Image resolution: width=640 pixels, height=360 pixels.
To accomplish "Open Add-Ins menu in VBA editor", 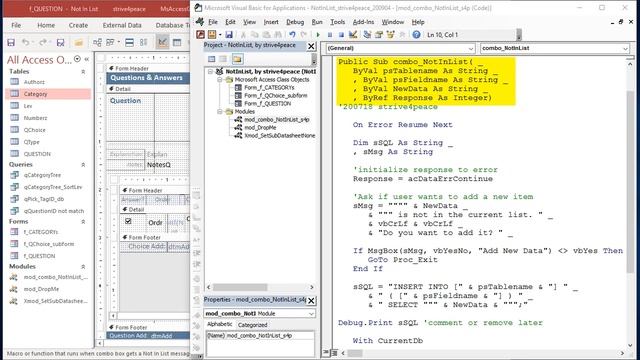I will point(363,22).
